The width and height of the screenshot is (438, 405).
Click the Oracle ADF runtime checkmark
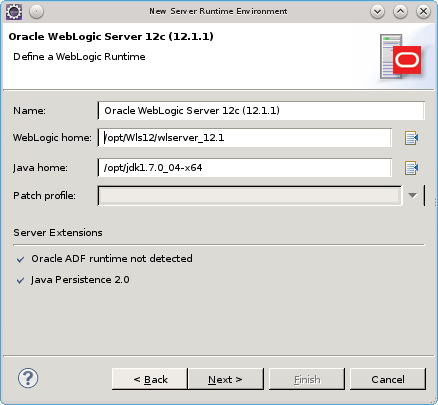20,259
